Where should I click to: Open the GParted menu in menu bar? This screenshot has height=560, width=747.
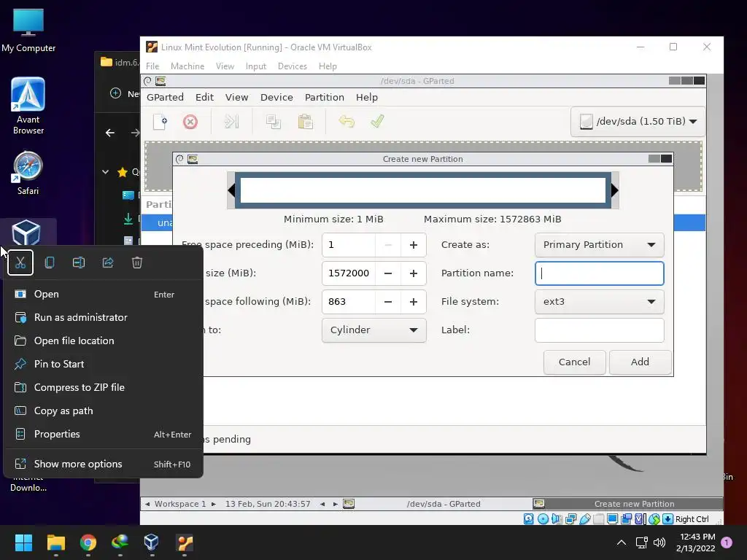(x=165, y=97)
